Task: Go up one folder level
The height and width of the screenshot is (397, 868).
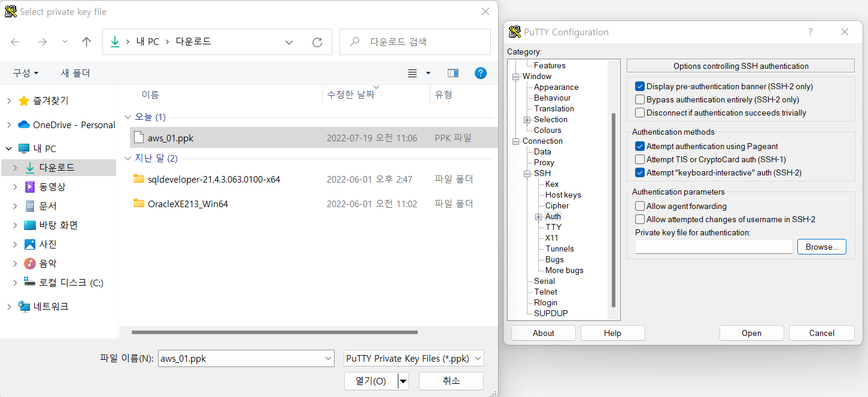Action: [x=86, y=42]
